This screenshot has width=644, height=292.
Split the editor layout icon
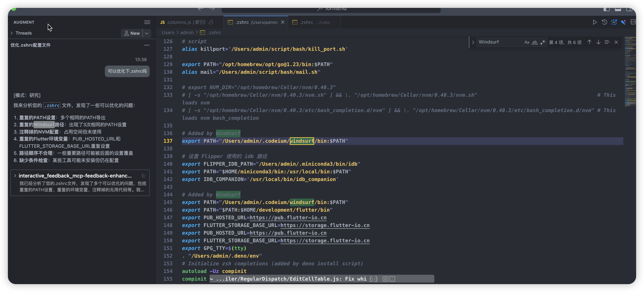coord(633,22)
